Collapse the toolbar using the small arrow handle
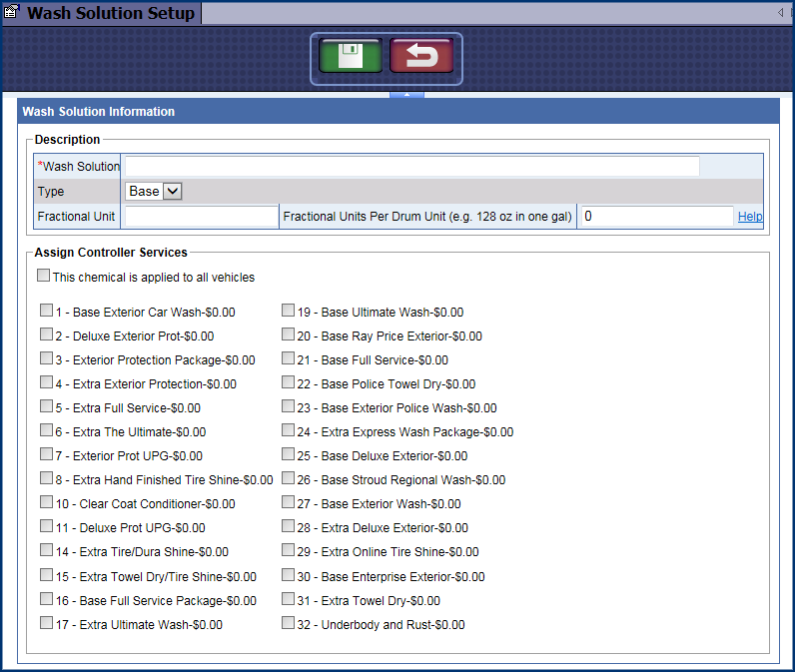This screenshot has height=672, width=795. [x=406, y=95]
